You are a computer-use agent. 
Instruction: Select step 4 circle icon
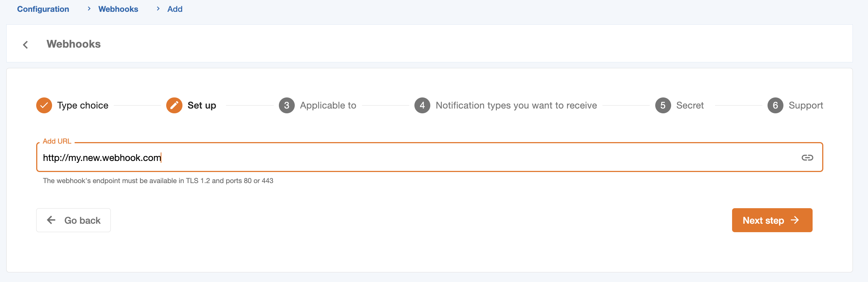pos(422,106)
